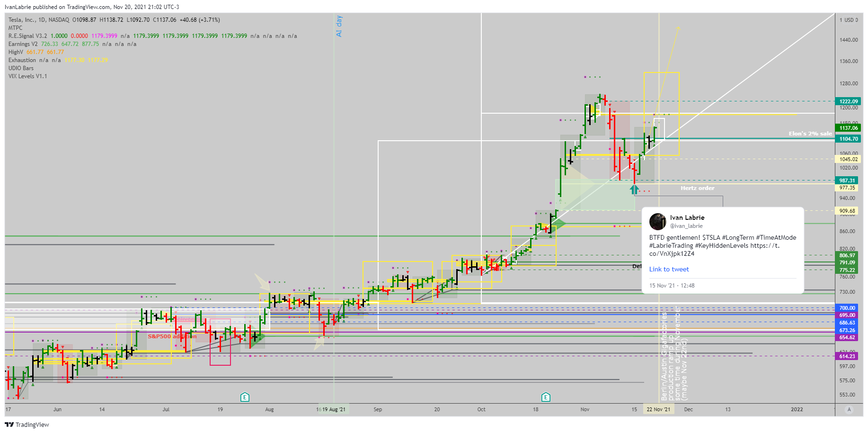Click the Sep label on the time axis
Screen dimensions: 868x433
378,409
